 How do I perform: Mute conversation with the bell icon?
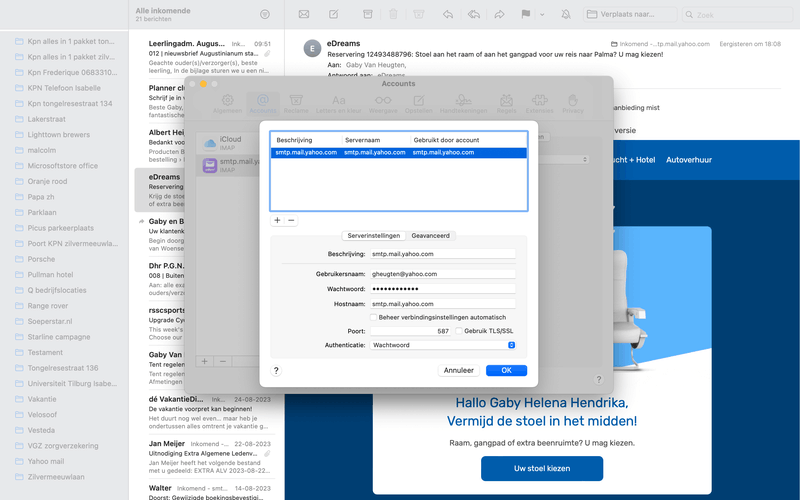pos(566,14)
